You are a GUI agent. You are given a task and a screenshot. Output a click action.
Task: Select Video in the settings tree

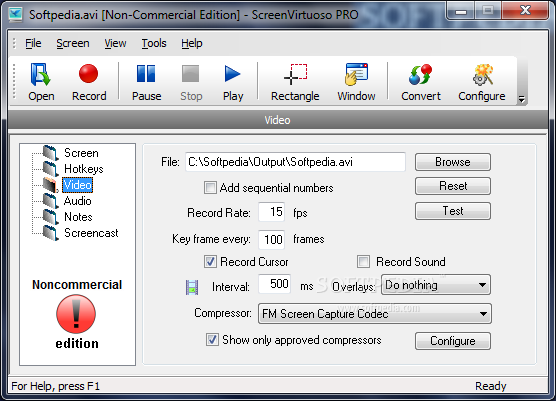tap(77, 185)
